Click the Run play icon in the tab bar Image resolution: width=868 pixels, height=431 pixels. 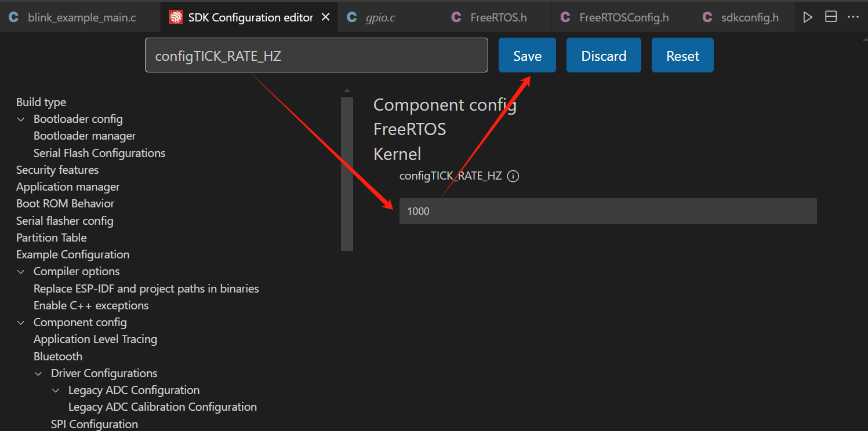(808, 17)
